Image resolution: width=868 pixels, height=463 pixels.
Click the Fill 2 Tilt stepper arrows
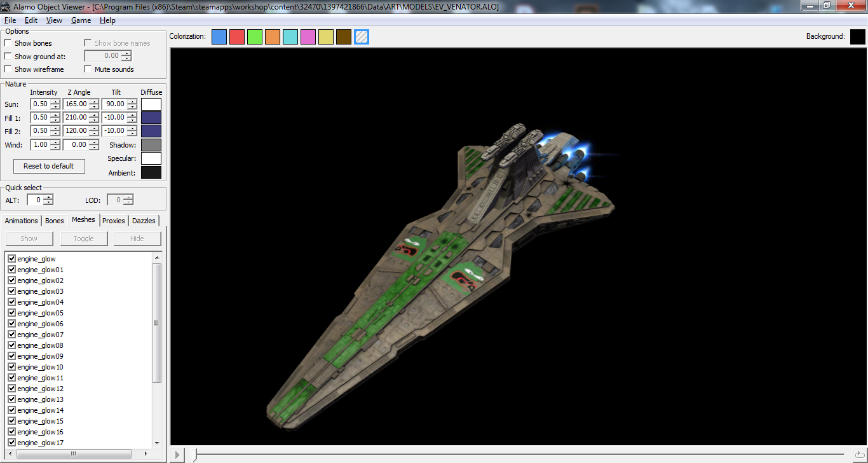pos(132,131)
